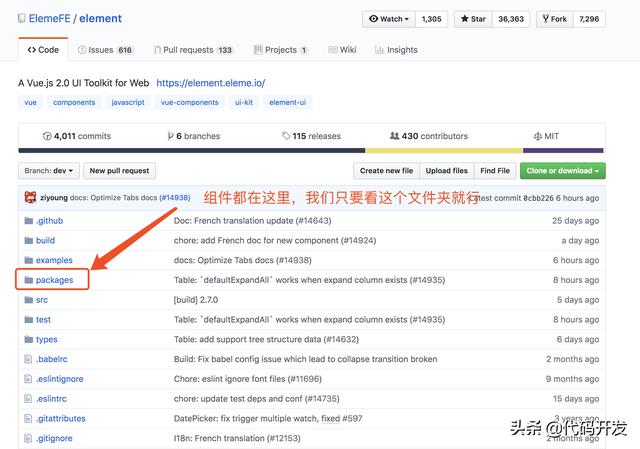View the 1,305 watchers count

click(431, 19)
